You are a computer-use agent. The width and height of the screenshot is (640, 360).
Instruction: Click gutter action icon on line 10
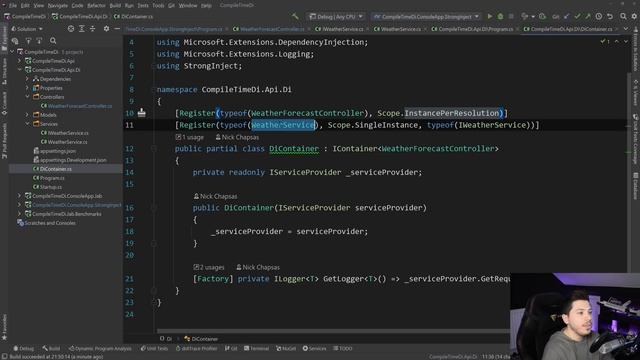[142, 112]
